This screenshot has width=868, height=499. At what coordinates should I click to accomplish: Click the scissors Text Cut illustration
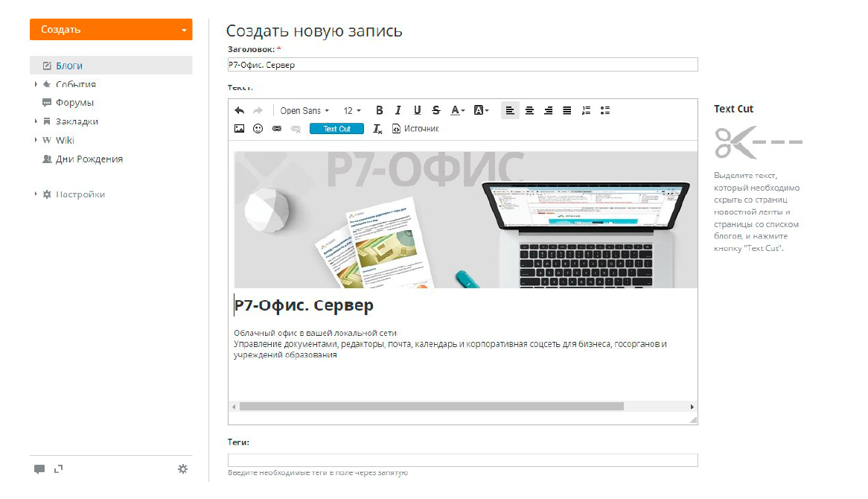(759, 142)
